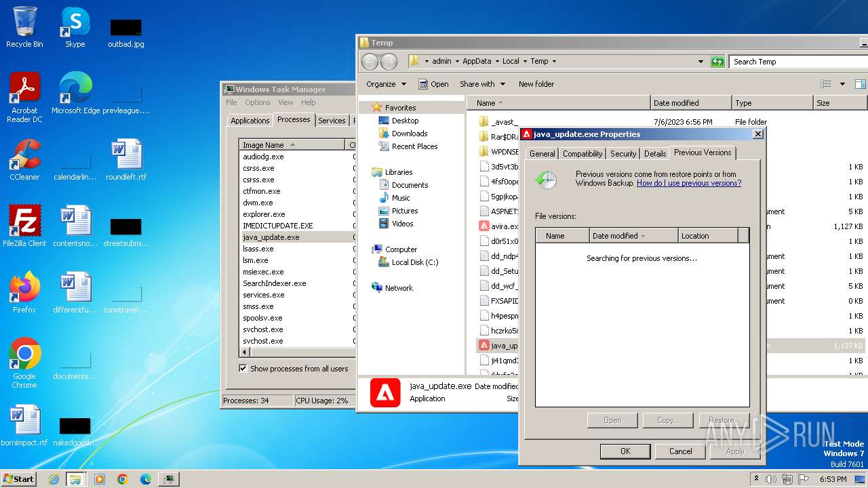
Task: Launch CCleaner from the desktop
Action: click(24, 160)
